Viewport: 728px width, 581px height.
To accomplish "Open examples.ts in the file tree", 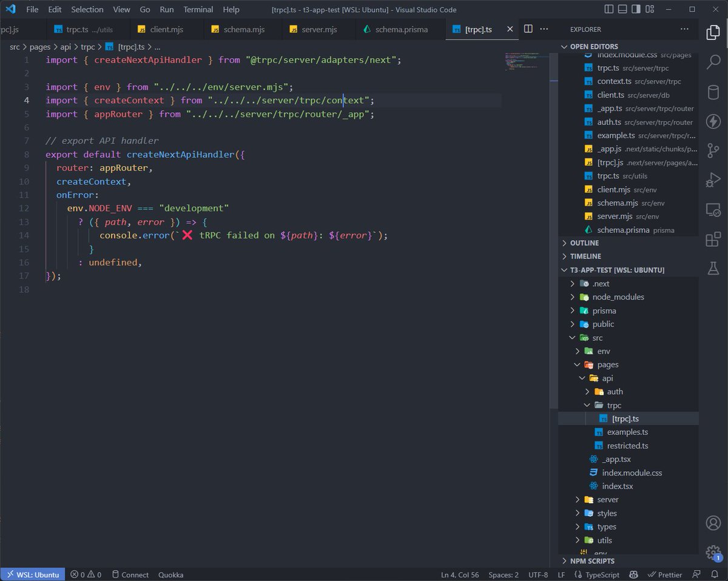I will click(x=628, y=432).
